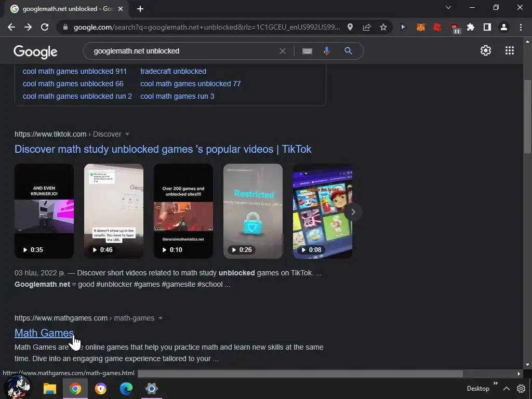532x399 pixels.
Task: Play the 0:46 TikTok video
Action: pos(114,211)
